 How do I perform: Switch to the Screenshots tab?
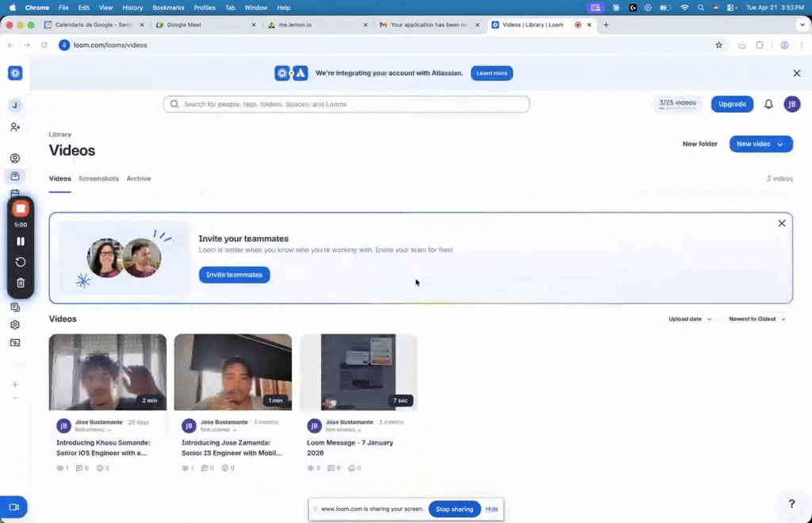pos(98,178)
